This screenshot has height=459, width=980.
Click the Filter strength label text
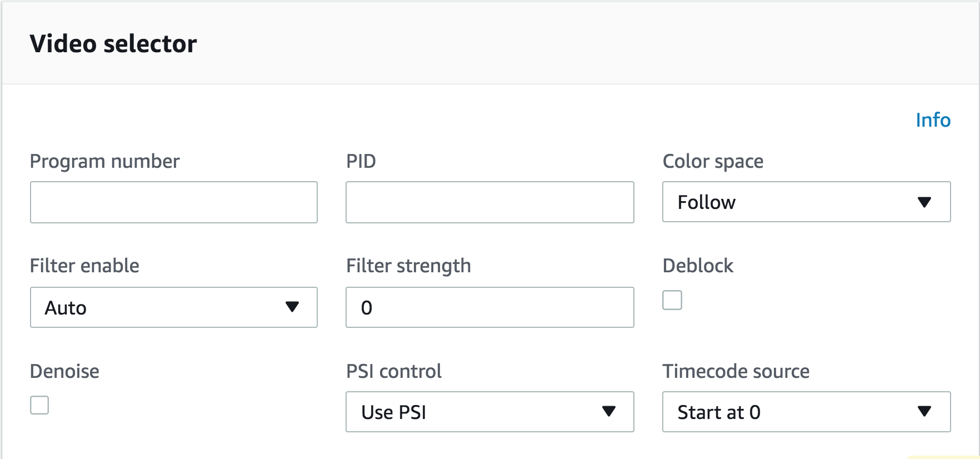pyautogui.click(x=408, y=266)
